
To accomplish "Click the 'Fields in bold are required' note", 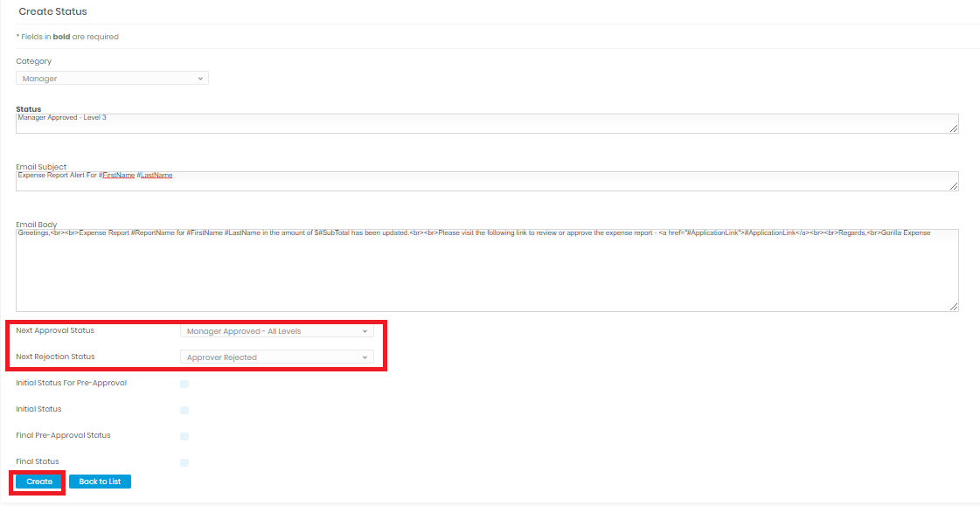I will tap(67, 37).
